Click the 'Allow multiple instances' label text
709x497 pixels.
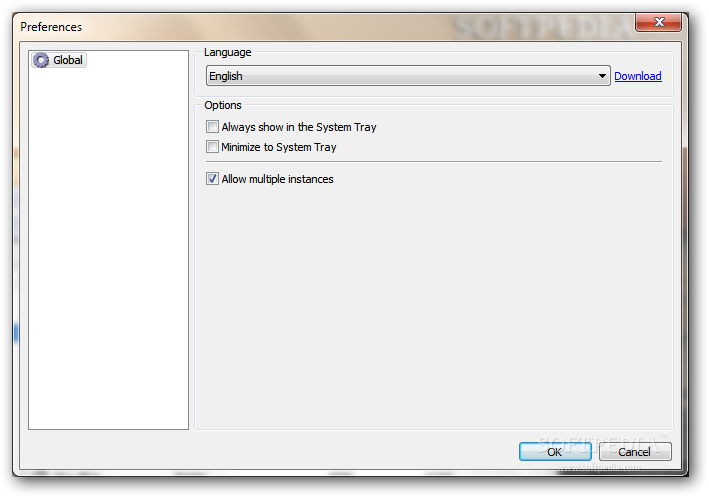277,179
